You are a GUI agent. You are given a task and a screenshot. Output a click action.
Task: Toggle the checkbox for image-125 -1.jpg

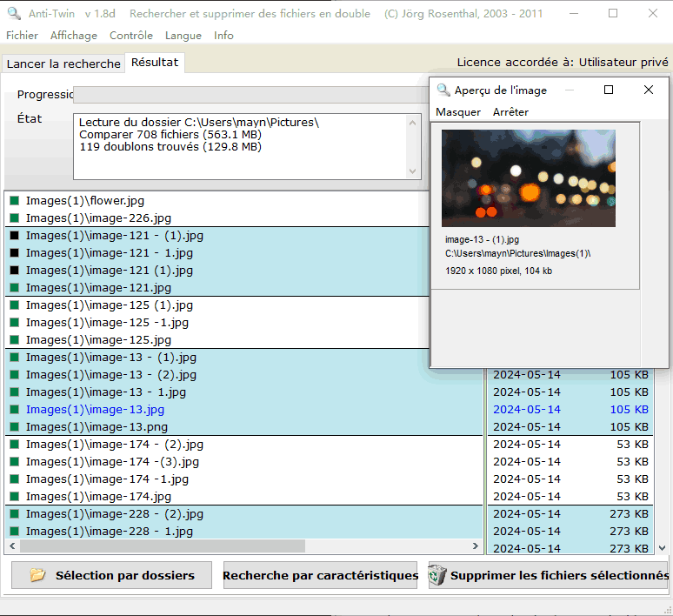point(15,322)
